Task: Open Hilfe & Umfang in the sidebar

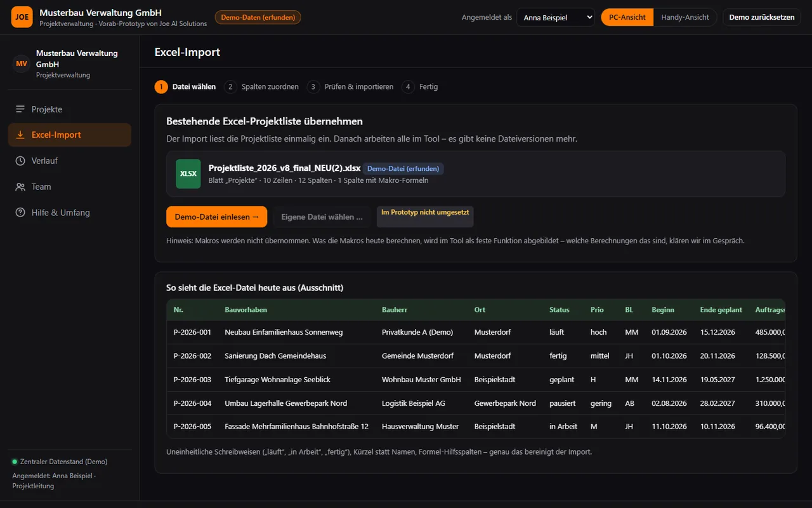Action: point(70,213)
